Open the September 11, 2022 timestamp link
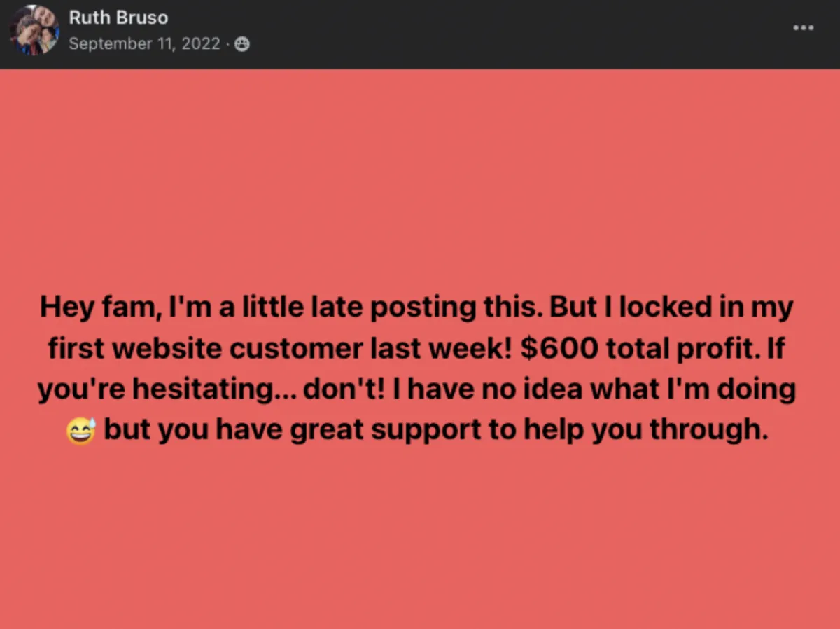 [144, 45]
